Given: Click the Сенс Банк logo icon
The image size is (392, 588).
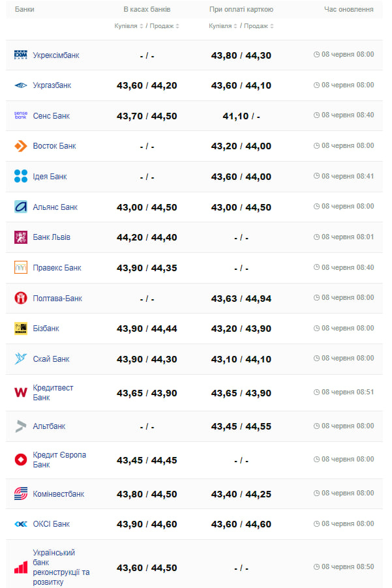Looking at the screenshot, I should point(21,115).
